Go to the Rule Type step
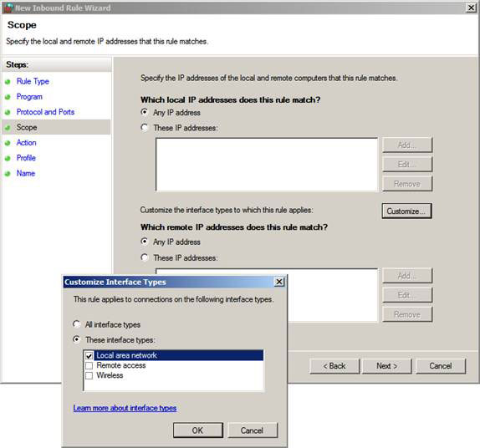The width and height of the screenshot is (480, 448). 33,81
